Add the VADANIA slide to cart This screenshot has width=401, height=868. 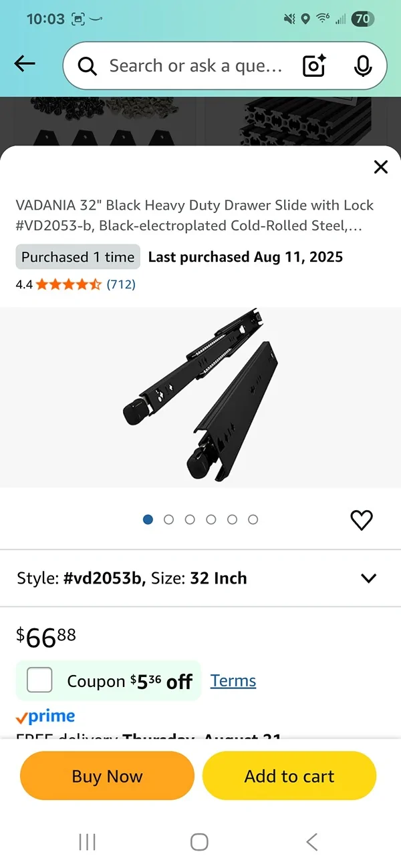click(x=289, y=776)
